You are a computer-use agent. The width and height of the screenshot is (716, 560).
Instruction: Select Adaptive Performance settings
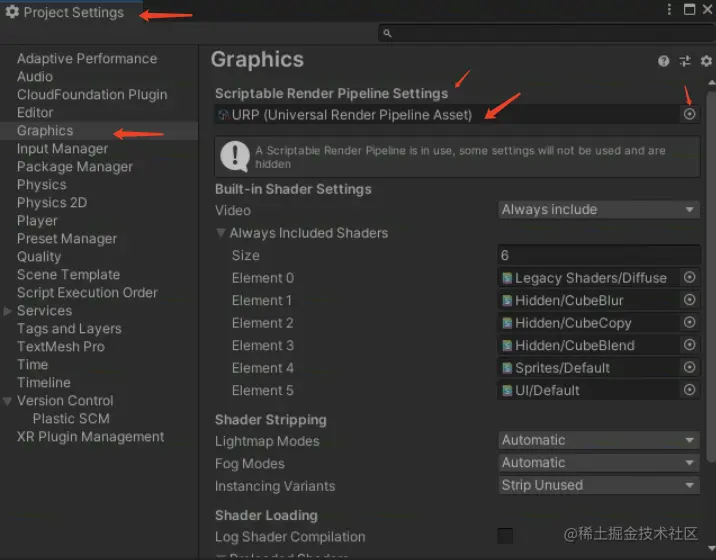pyautogui.click(x=87, y=58)
